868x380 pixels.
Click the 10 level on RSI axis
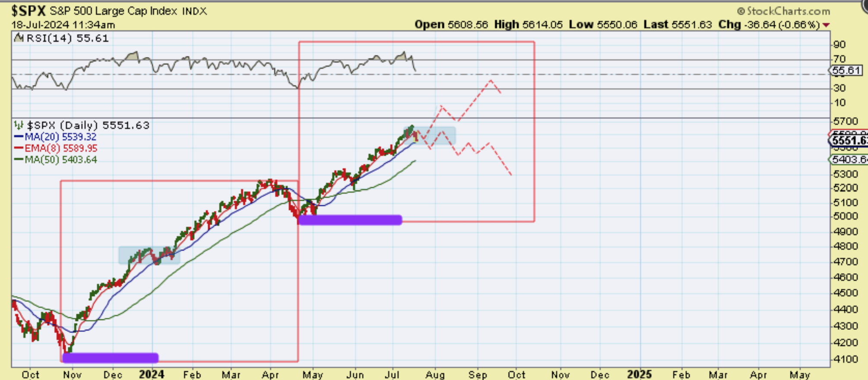click(839, 103)
